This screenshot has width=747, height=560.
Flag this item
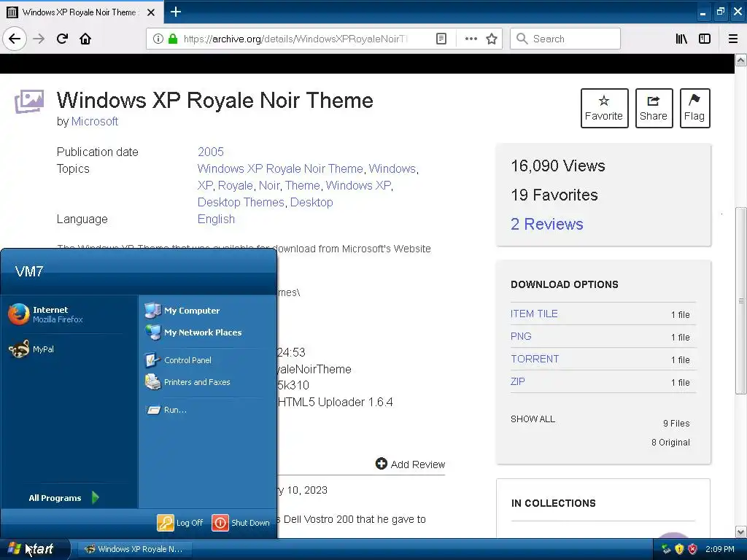pyautogui.click(x=694, y=108)
